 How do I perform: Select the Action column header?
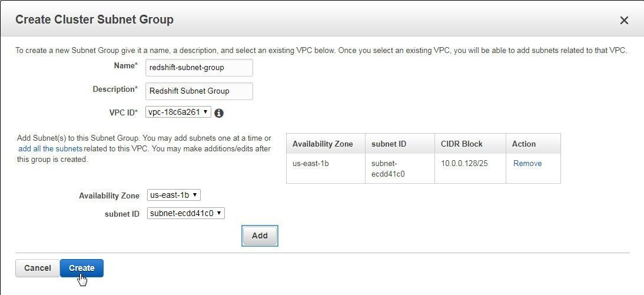(524, 144)
